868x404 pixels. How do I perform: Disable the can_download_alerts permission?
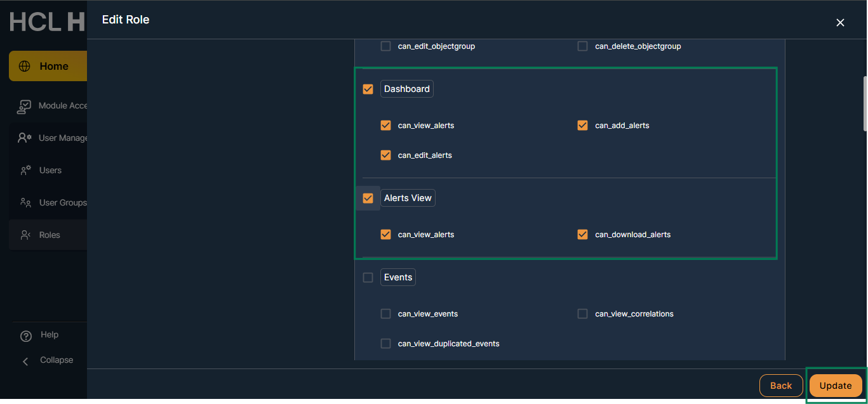[x=582, y=235]
